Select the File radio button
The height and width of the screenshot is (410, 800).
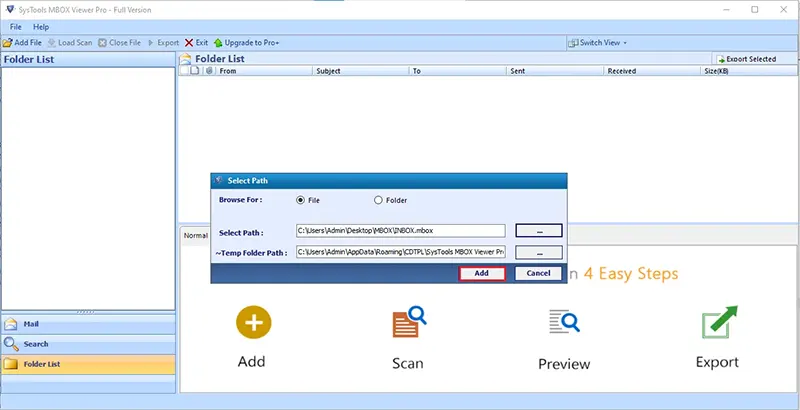click(x=300, y=200)
